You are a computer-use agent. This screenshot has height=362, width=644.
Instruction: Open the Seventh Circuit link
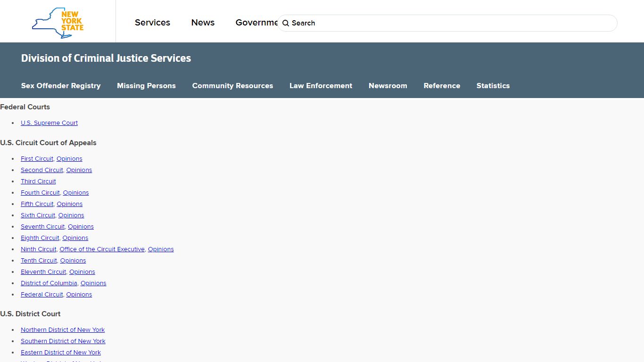point(43,227)
